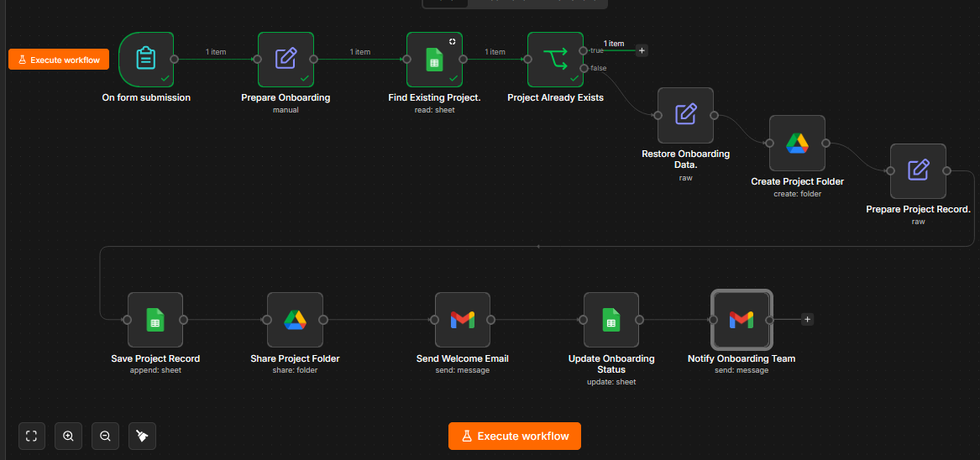The image size is (980, 460).
Task: Click the zoom out magnifier icon
Action: point(106,436)
